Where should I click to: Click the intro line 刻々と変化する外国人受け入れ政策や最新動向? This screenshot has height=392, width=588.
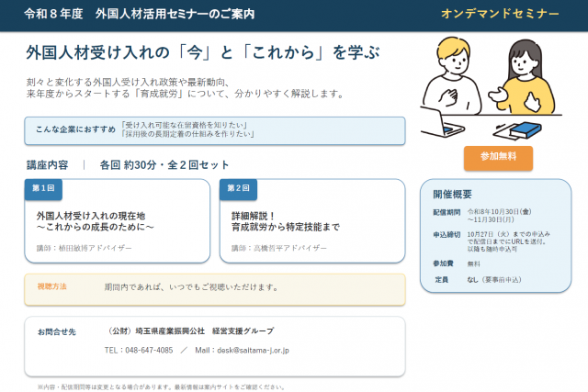(128, 82)
